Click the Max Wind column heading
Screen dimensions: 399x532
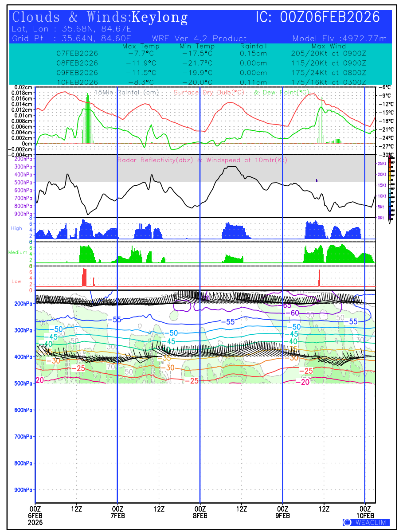click(326, 46)
